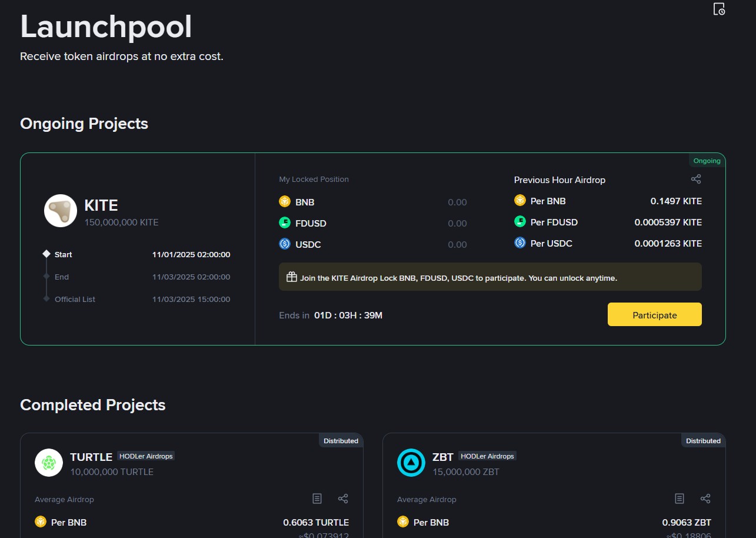Click the 0.6063 TURTLE average airdrop value
The height and width of the screenshot is (538, 756).
(316, 523)
